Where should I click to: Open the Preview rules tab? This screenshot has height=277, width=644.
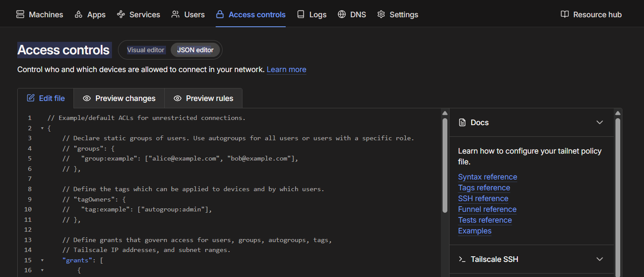(203, 98)
